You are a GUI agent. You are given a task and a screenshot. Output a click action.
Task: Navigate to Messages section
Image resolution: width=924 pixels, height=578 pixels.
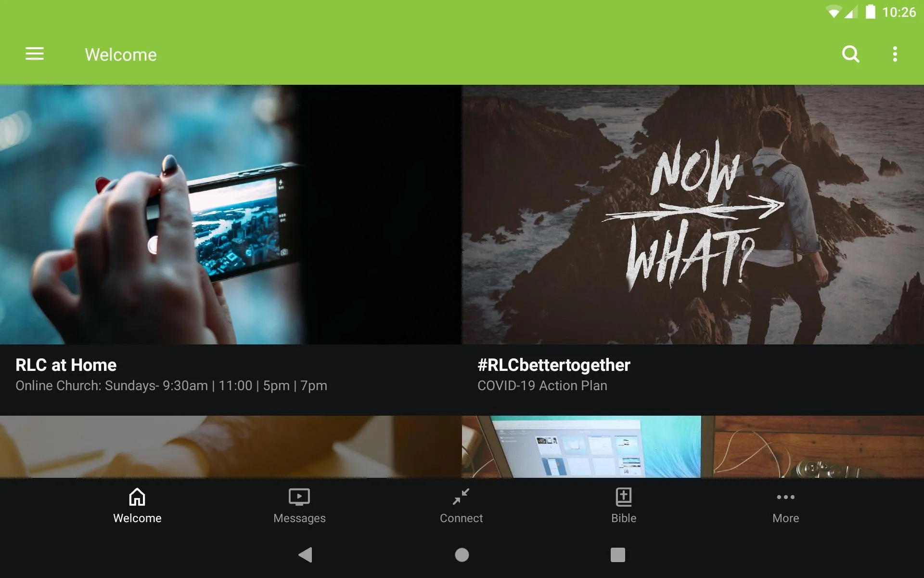tap(299, 505)
